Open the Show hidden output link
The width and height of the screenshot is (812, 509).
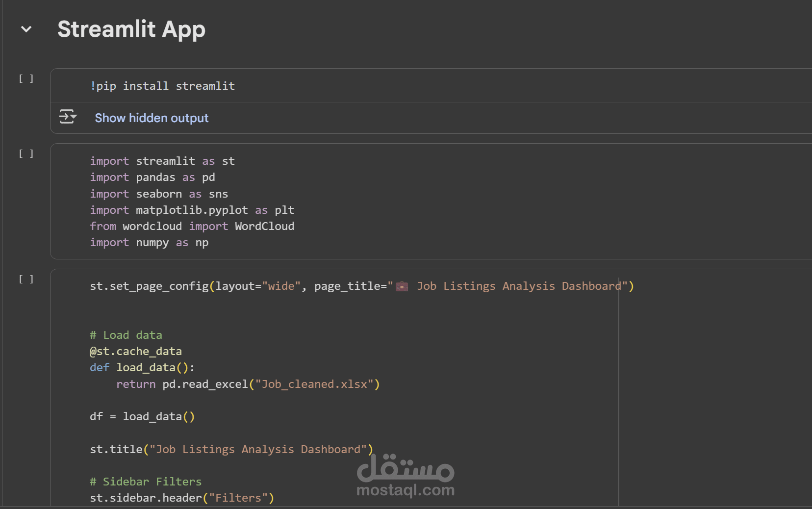pos(152,118)
